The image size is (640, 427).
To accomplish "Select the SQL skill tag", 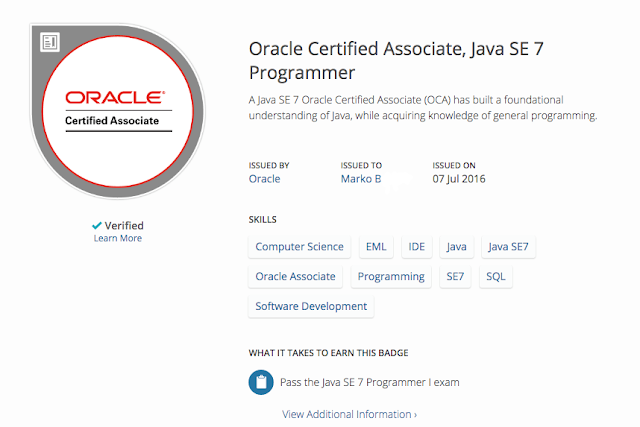I will click(x=496, y=276).
